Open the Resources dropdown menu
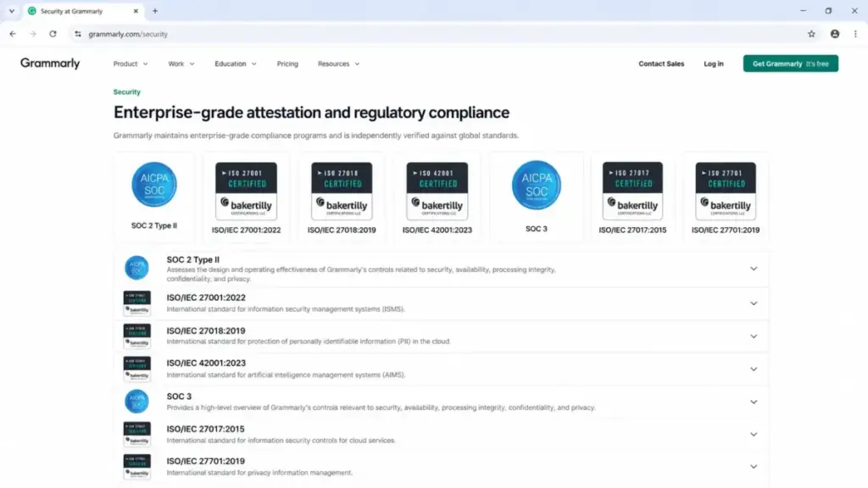The height and width of the screenshot is (488, 868). coord(339,64)
